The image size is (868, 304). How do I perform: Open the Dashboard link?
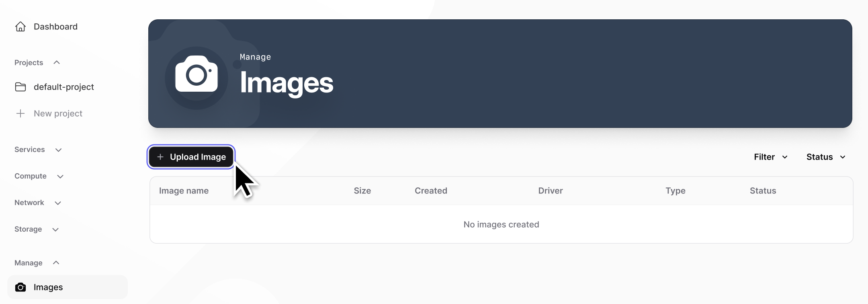point(55,27)
